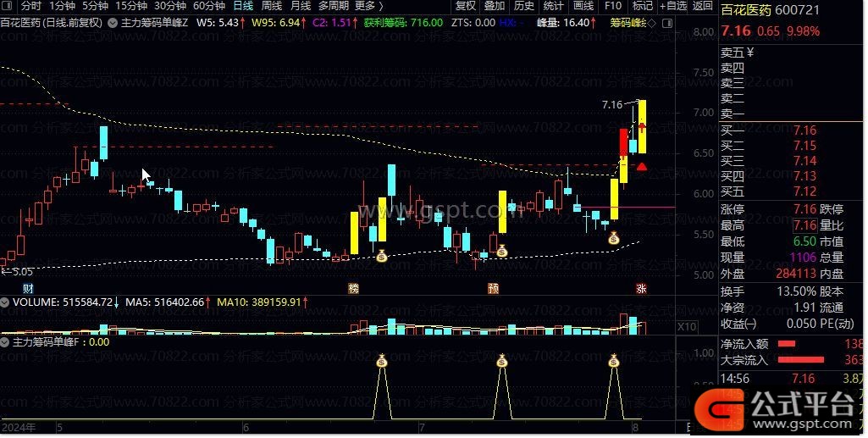Click the second money bag icon in the 单峰F subchart

pos(502,362)
